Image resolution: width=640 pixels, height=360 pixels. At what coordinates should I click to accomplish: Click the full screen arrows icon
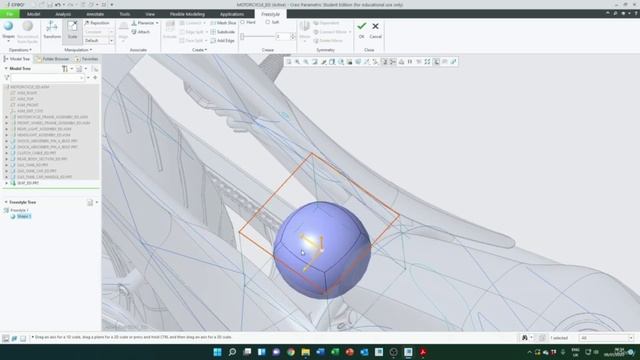tap(427, 62)
